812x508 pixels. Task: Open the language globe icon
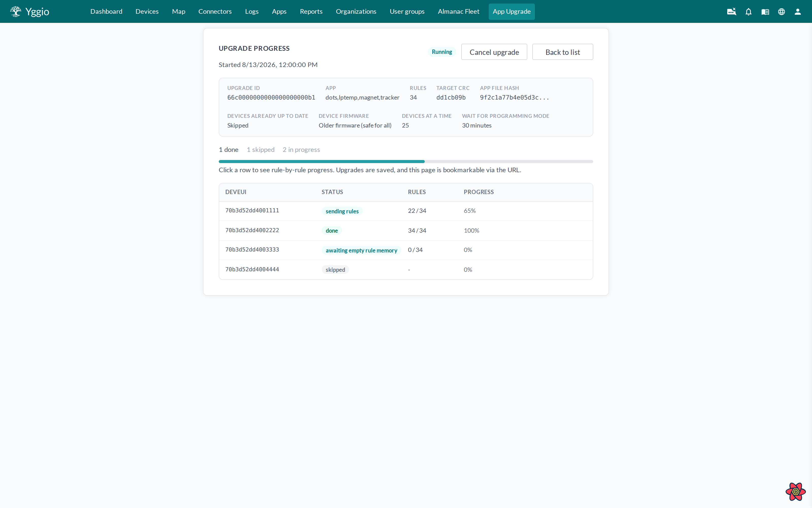[x=782, y=12]
